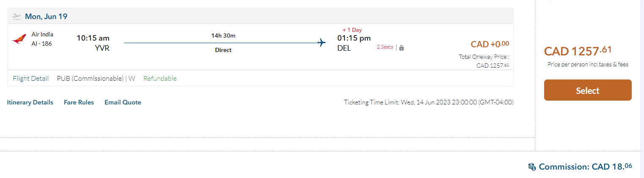Image resolution: width=644 pixels, height=178 pixels.
Task: Click the departure plane icon beside Mon, Jun 19
Action: coord(17,16)
